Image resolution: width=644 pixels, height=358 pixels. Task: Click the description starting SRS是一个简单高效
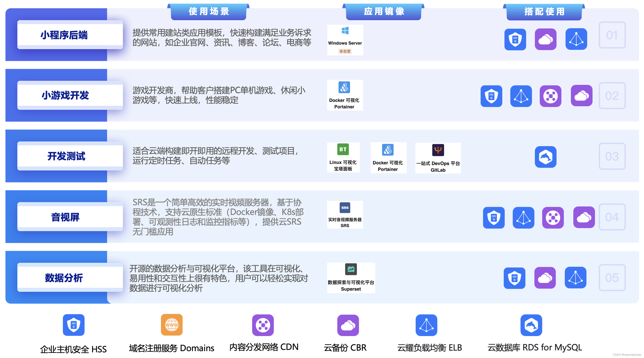(x=218, y=217)
